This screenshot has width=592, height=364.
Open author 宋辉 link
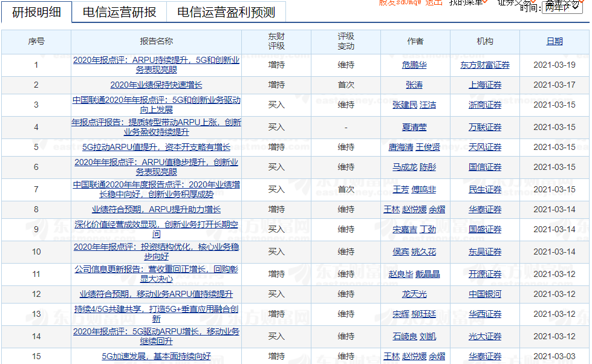pos(400,314)
